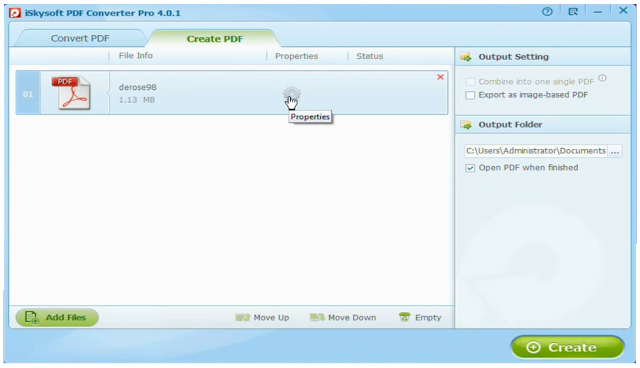Click row number 01
The image size is (640, 368).
(x=28, y=94)
